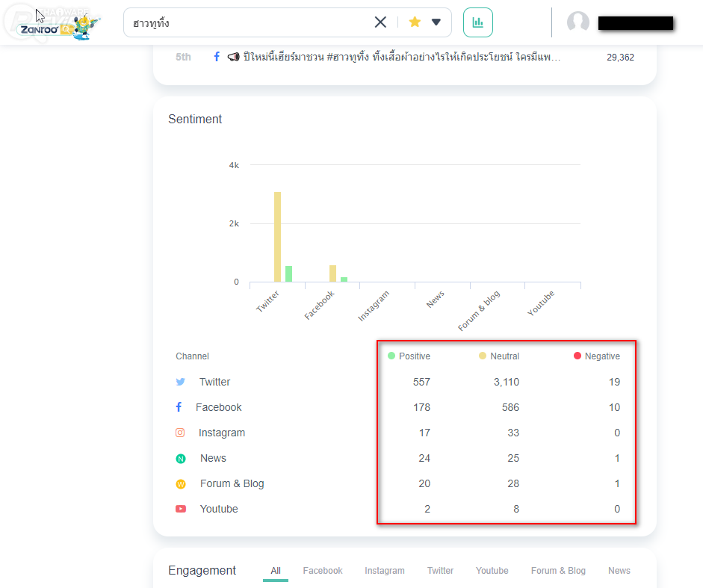Clear the search field with the X icon

(380, 22)
